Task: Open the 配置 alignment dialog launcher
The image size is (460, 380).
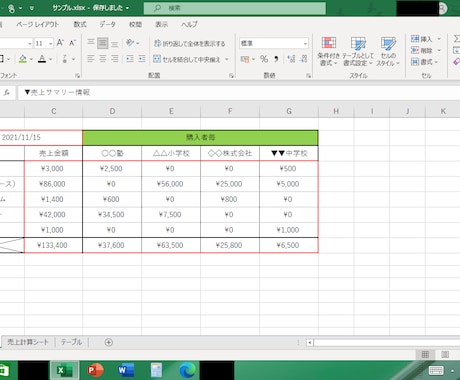Action: pos(231,76)
